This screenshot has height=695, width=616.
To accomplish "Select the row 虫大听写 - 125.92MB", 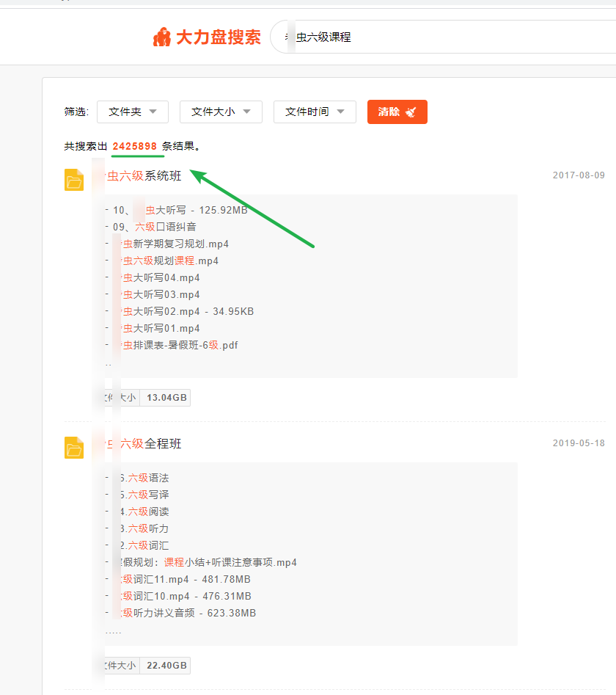I will [x=180, y=210].
